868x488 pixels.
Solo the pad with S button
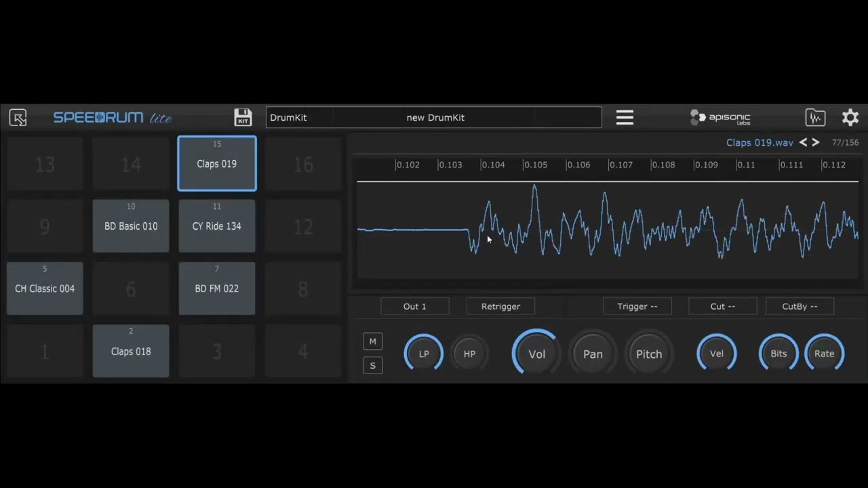tap(372, 366)
